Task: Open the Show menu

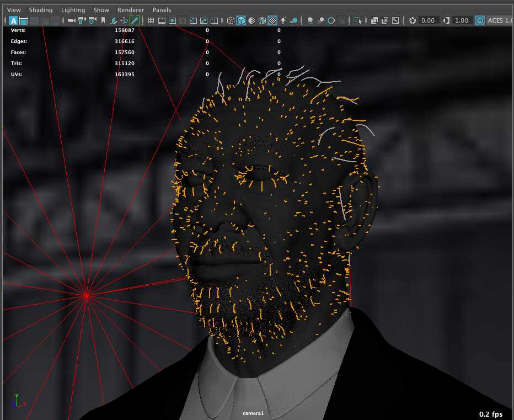Action: click(101, 10)
